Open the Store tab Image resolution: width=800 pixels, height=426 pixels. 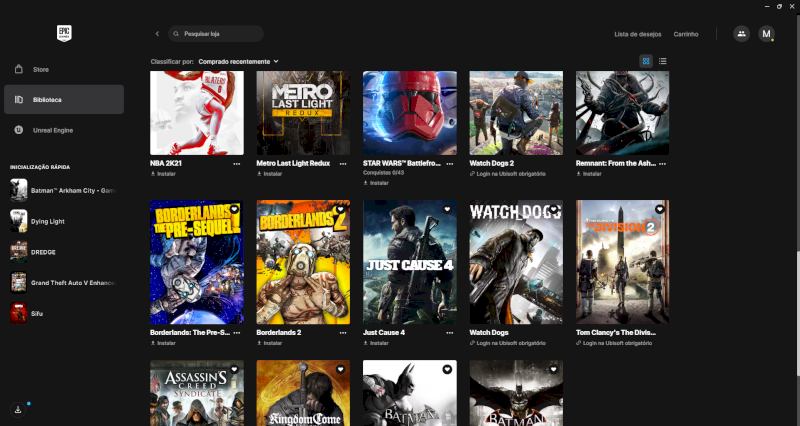click(41, 69)
